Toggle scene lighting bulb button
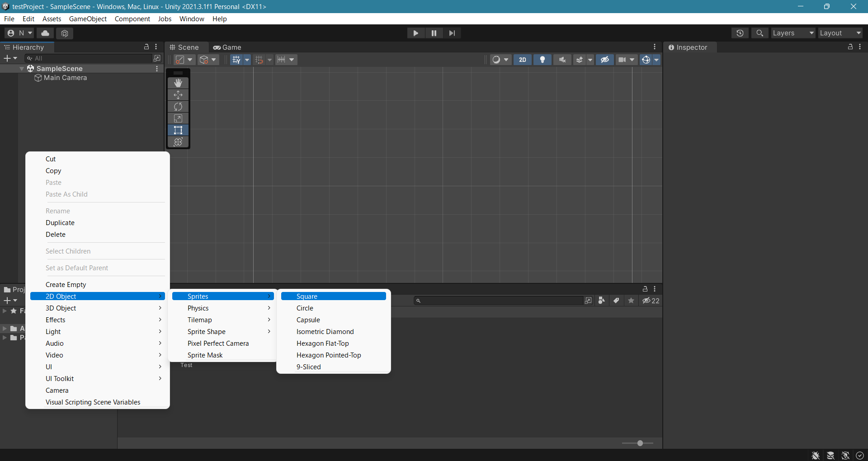The image size is (868, 461). coord(542,60)
